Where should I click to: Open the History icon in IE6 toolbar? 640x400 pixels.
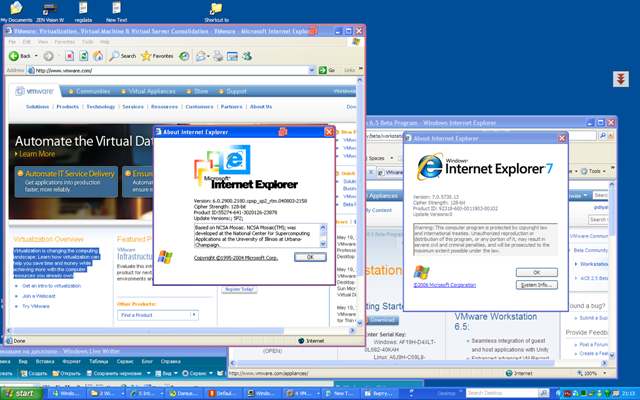tap(184, 56)
